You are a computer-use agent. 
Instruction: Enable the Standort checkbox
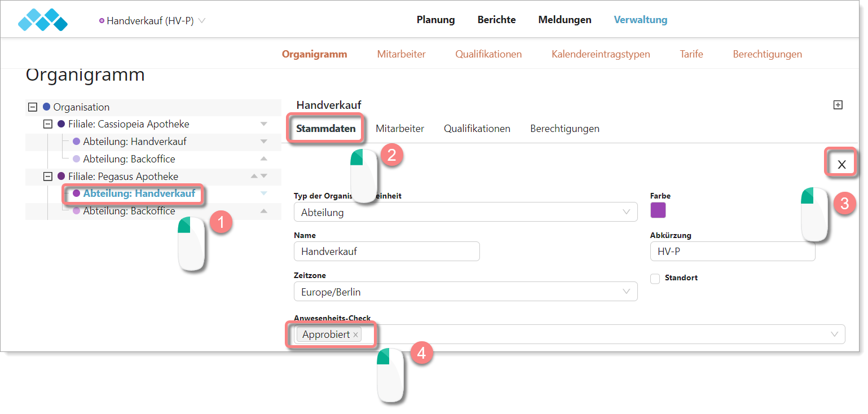click(655, 279)
